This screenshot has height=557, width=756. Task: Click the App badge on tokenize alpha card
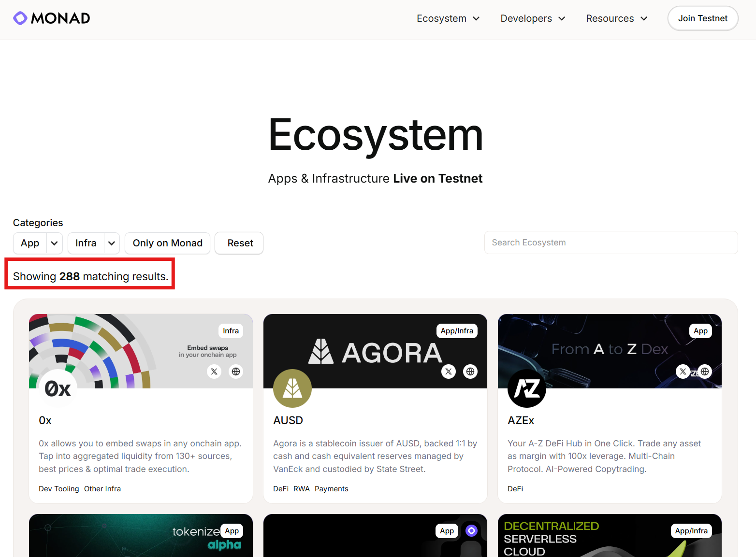(232, 531)
